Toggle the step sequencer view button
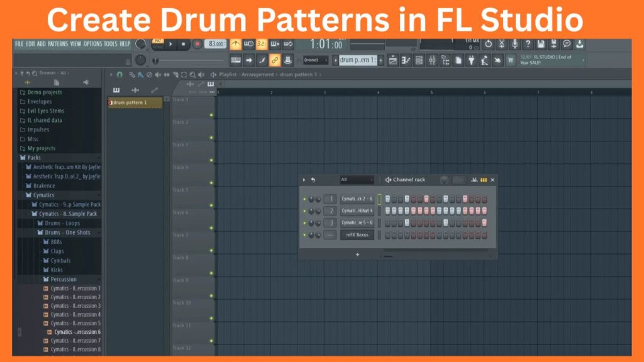The image size is (644, 362). click(x=484, y=180)
